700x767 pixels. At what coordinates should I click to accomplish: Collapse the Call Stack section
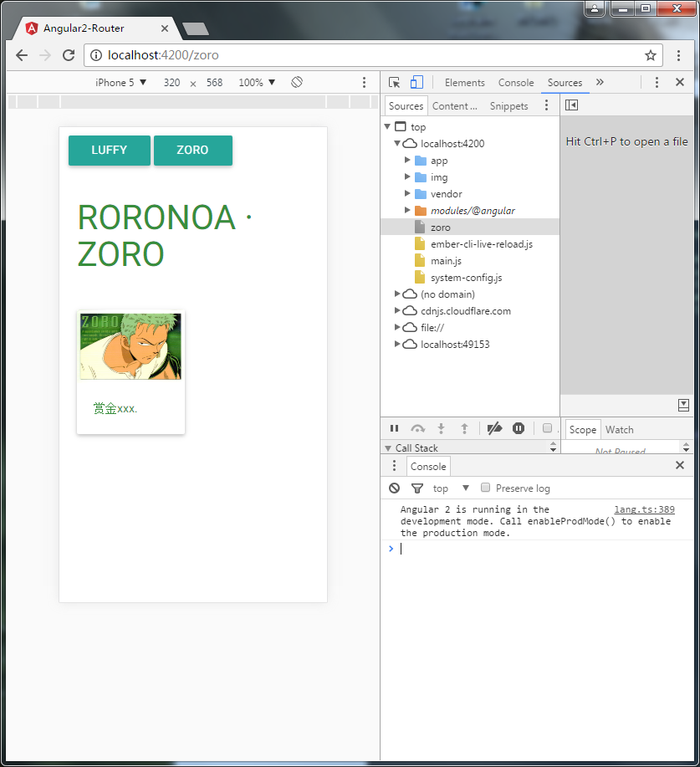(388, 448)
